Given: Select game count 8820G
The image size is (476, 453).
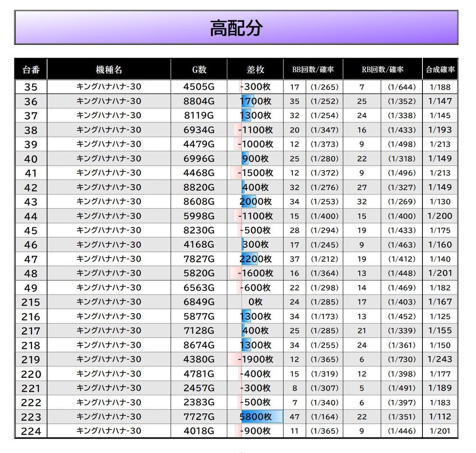Looking at the screenshot, I should 199,187.
